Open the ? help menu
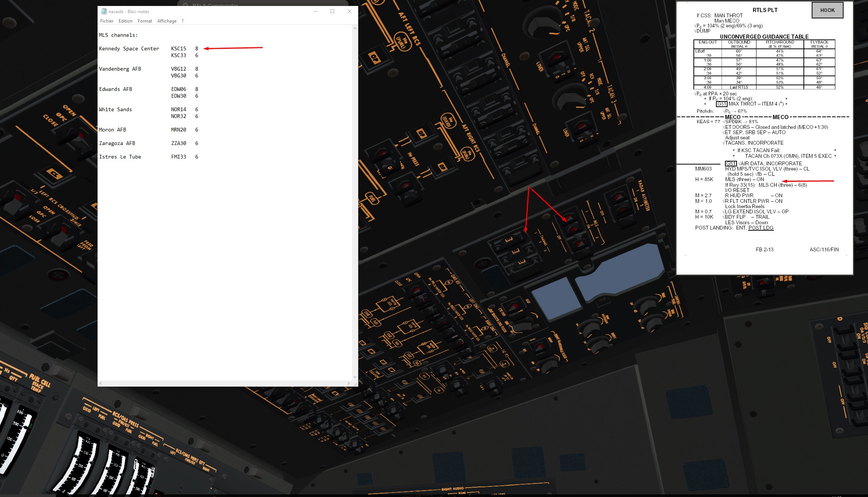This screenshot has height=497, width=868. click(x=182, y=21)
